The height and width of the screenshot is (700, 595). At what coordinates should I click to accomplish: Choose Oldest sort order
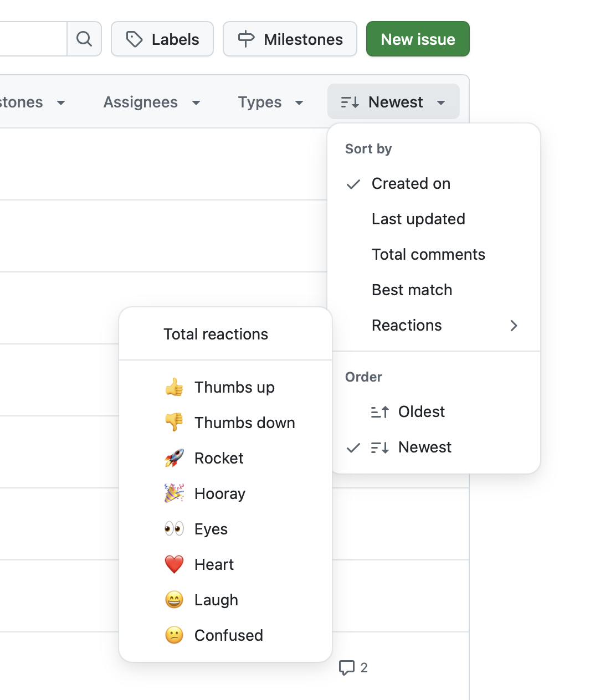tap(421, 411)
